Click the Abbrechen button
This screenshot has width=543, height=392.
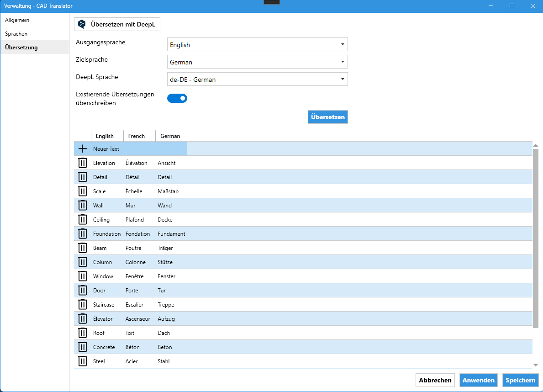coord(435,380)
